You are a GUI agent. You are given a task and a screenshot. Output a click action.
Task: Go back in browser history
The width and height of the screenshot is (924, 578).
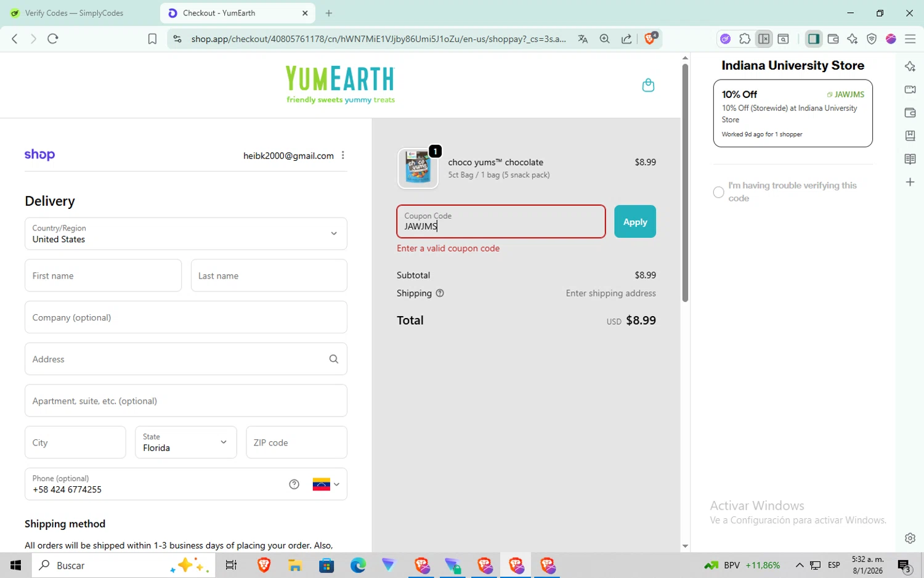point(15,39)
